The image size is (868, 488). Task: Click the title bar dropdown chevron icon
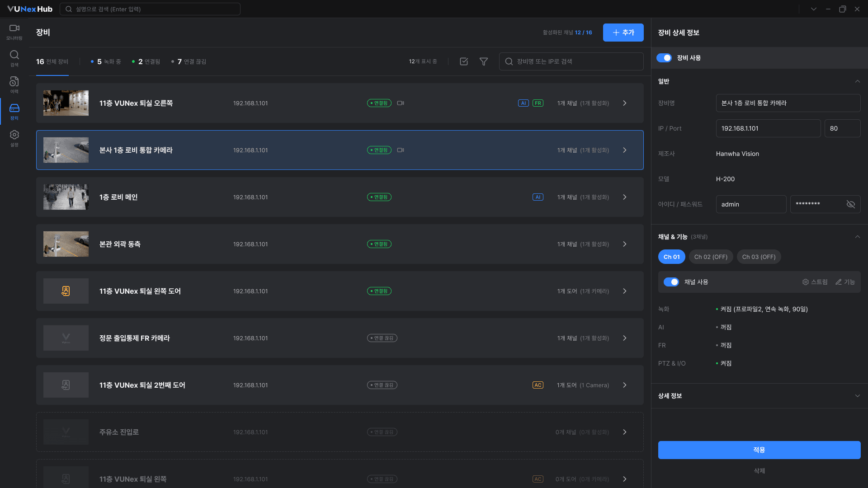pyautogui.click(x=814, y=9)
